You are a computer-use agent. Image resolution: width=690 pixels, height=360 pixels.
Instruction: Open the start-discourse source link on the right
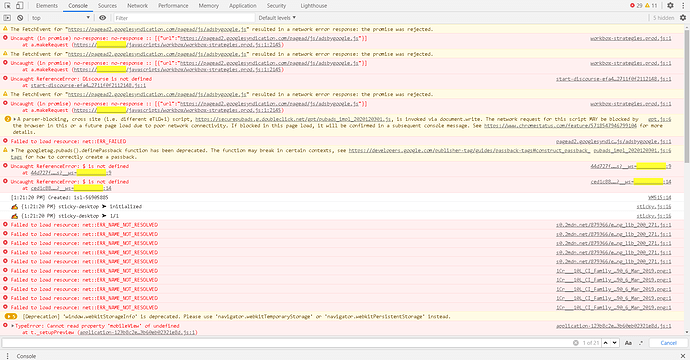pos(613,79)
